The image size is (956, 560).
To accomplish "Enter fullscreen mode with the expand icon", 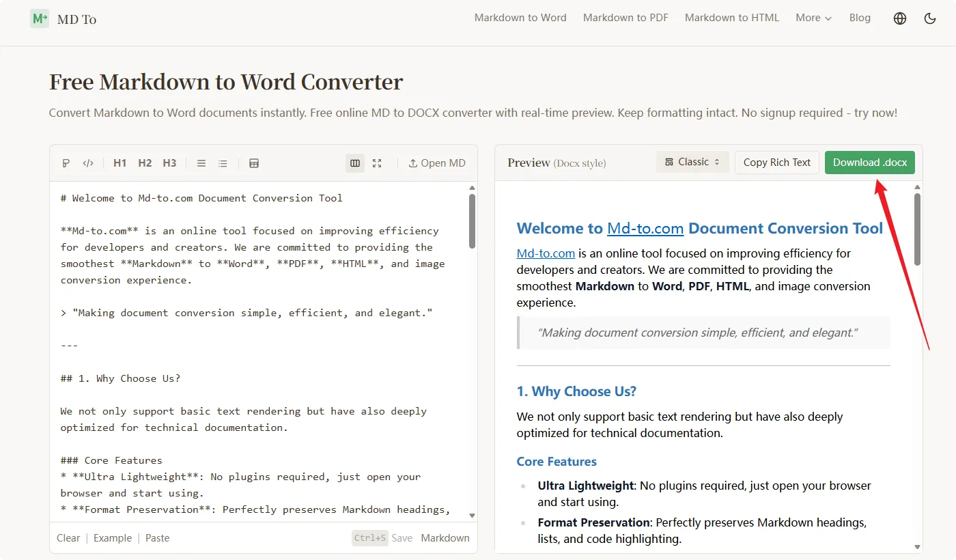I will [377, 163].
